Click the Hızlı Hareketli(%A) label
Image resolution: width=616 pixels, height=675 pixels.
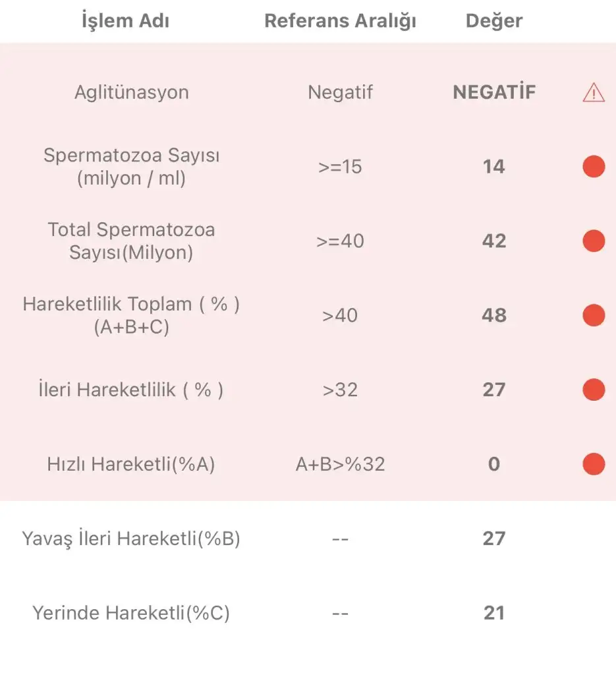tap(132, 465)
